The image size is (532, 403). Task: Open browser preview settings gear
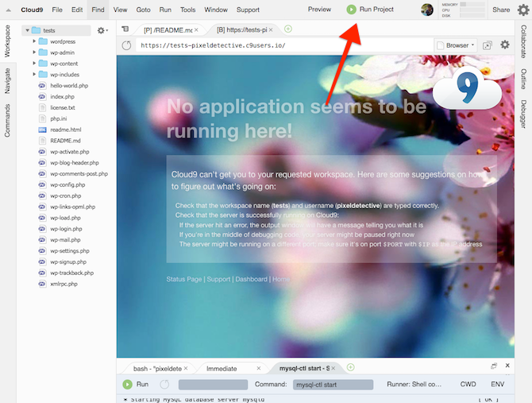click(505, 45)
